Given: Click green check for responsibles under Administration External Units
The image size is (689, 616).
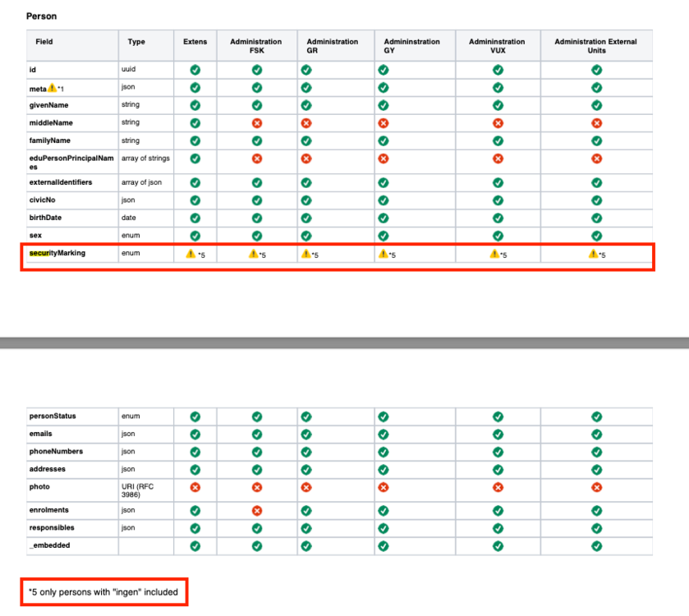Looking at the screenshot, I should (596, 528).
